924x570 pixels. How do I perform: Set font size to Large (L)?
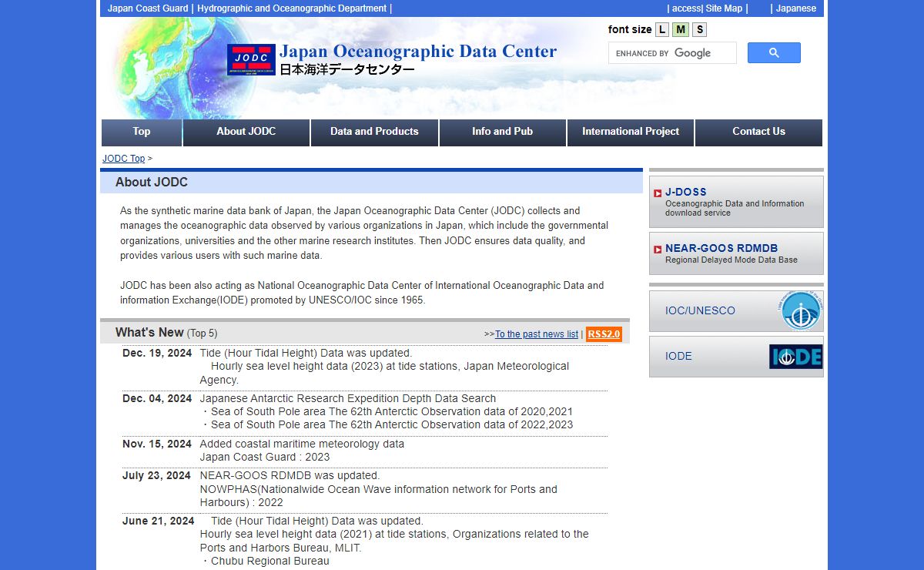(x=662, y=30)
